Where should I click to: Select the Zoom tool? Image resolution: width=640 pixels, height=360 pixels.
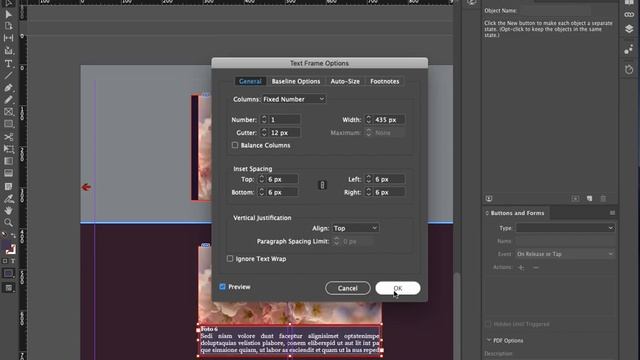pyautogui.click(x=8, y=223)
